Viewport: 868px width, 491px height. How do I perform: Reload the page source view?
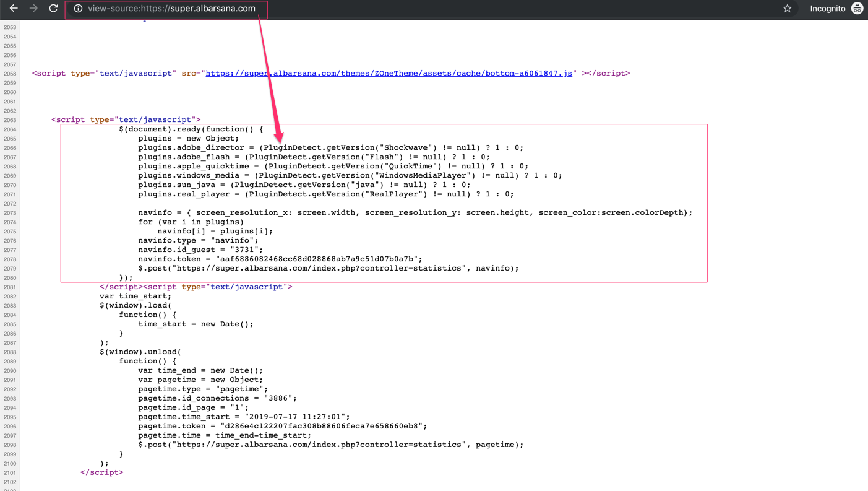coord(53,8)
